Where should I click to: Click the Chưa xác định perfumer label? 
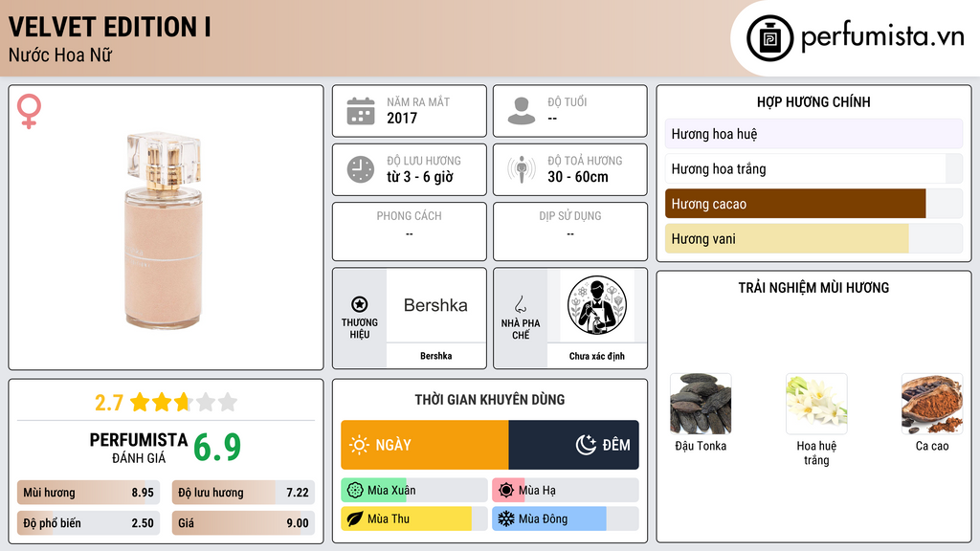tap(597, 356)
